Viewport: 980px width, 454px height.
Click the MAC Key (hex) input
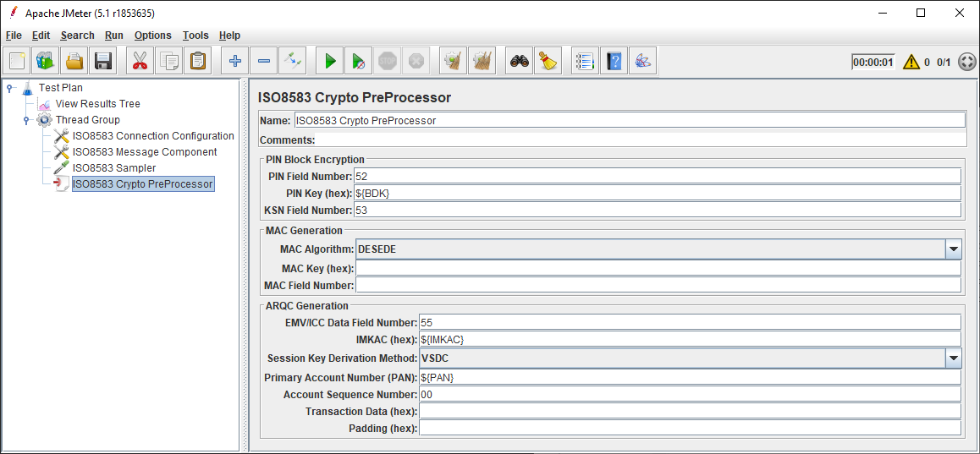click(658, 269)
